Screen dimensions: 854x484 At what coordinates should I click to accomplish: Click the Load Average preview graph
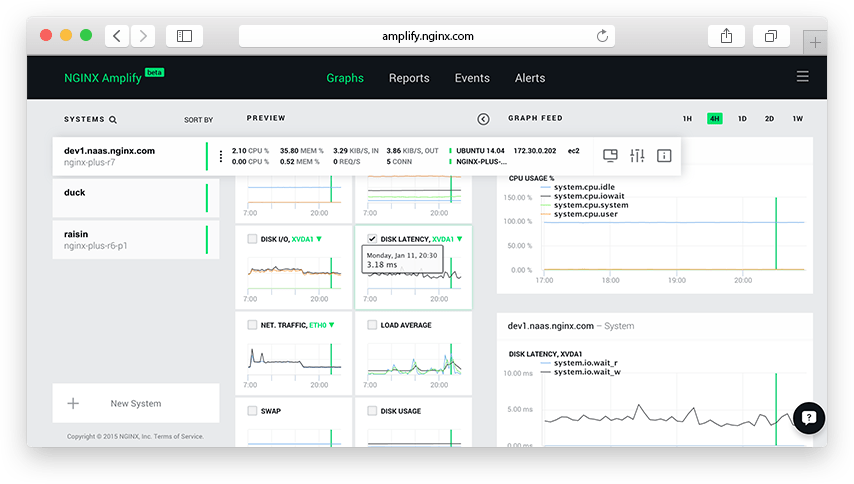414,360
